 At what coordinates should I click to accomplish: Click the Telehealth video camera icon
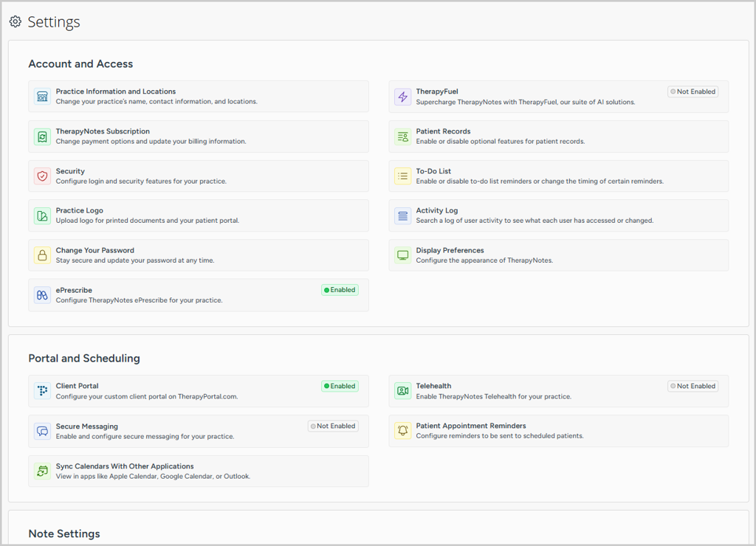tap(402, 390)
